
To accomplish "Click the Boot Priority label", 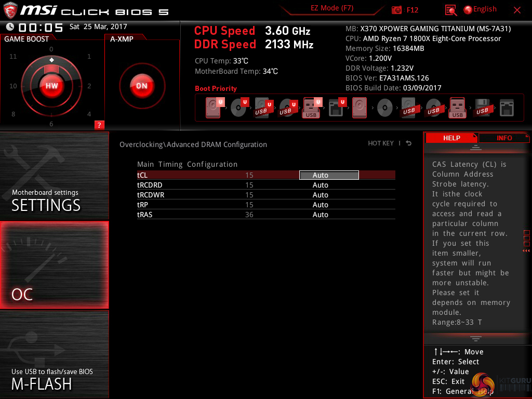I will [216, 88].
